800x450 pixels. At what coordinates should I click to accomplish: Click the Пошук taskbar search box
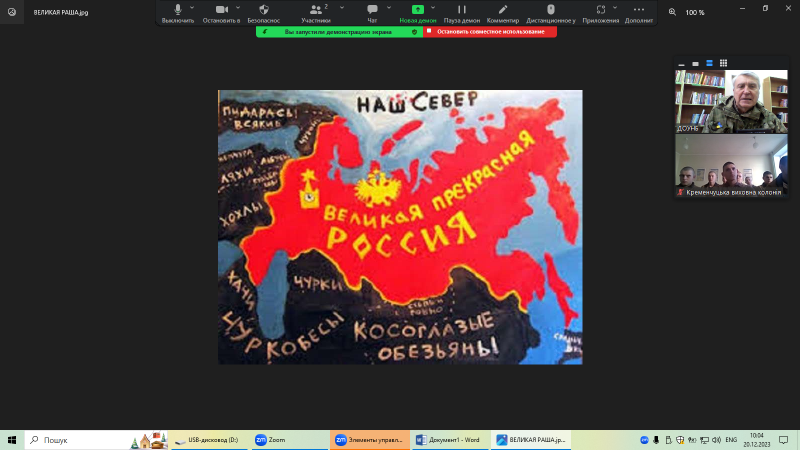97,440
